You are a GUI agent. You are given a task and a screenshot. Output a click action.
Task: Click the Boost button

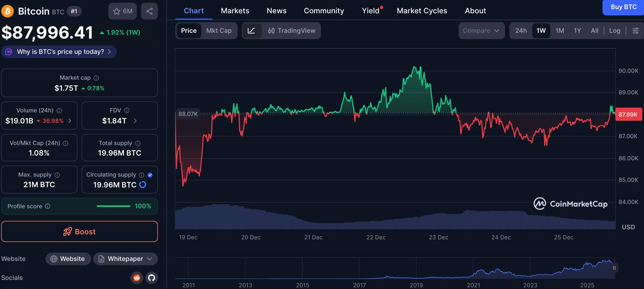[x=79, y=232]
